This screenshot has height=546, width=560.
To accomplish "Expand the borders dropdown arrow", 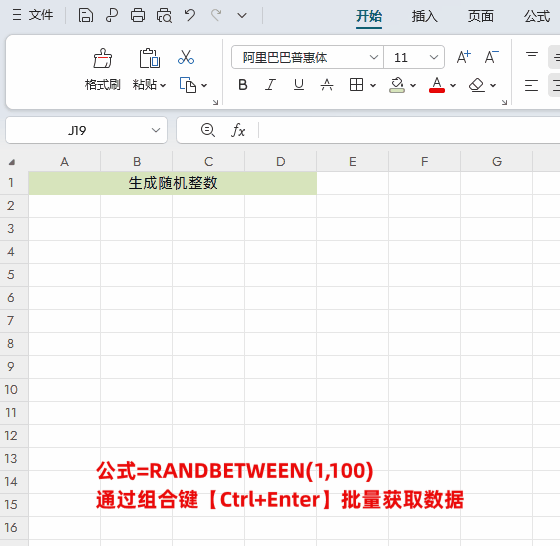I will pyautogui.click(x=373, y=85).
